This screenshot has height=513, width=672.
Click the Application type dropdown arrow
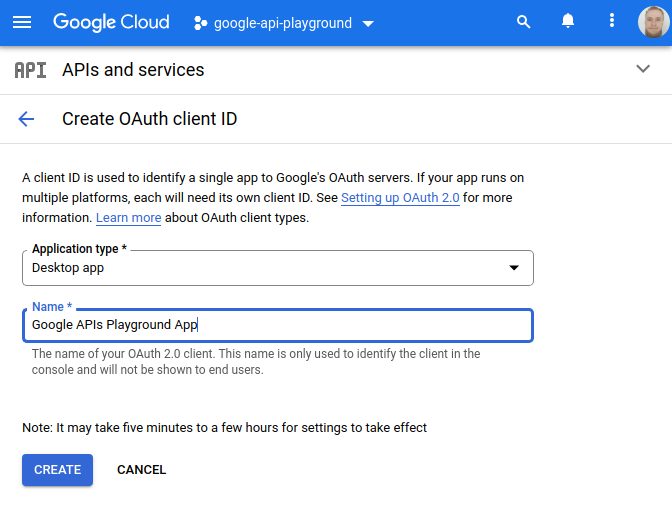[514, 268]
